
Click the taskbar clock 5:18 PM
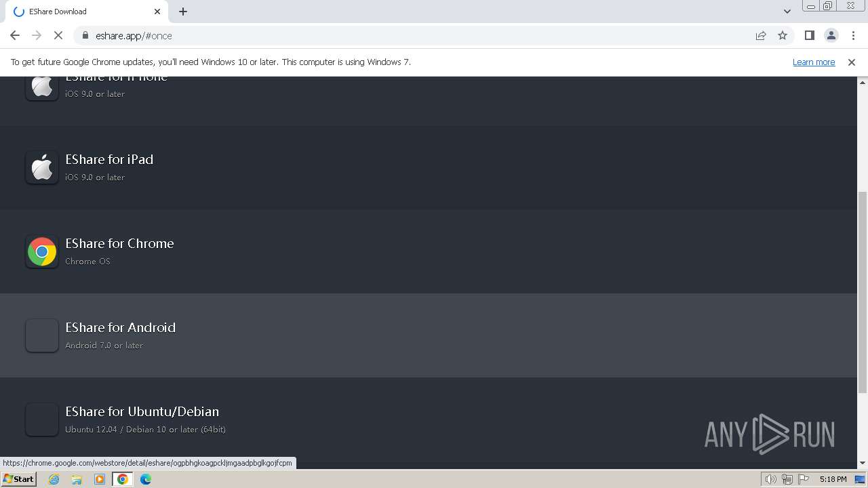click(833, 479)
